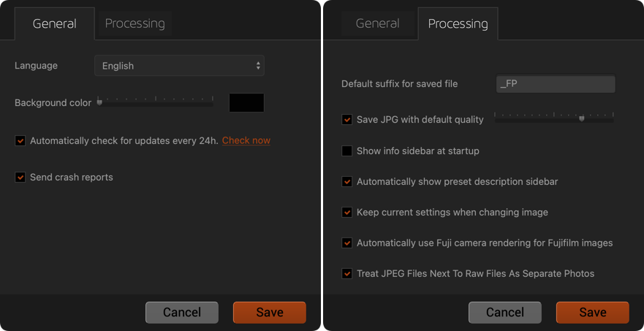This screenshot has width=644, height=331.
Task: Uncheck Automatically show preset description sidebar
Action: (x=347, y=182)
